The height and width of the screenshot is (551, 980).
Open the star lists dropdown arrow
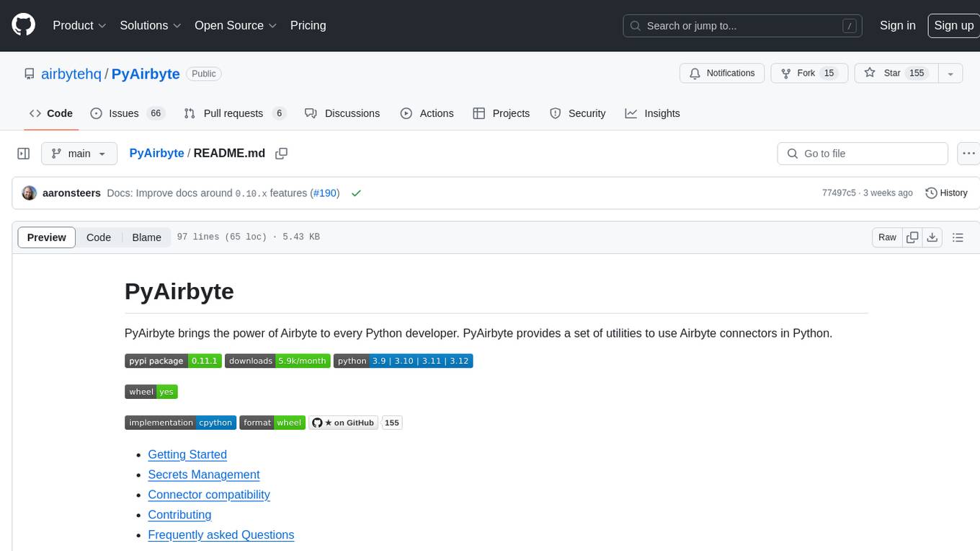[950, 73]
